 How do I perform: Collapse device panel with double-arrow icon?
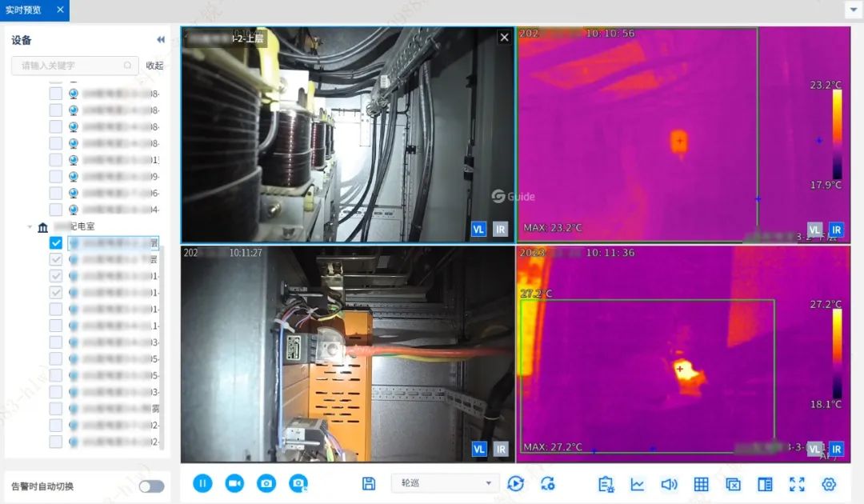coord(160,40)
